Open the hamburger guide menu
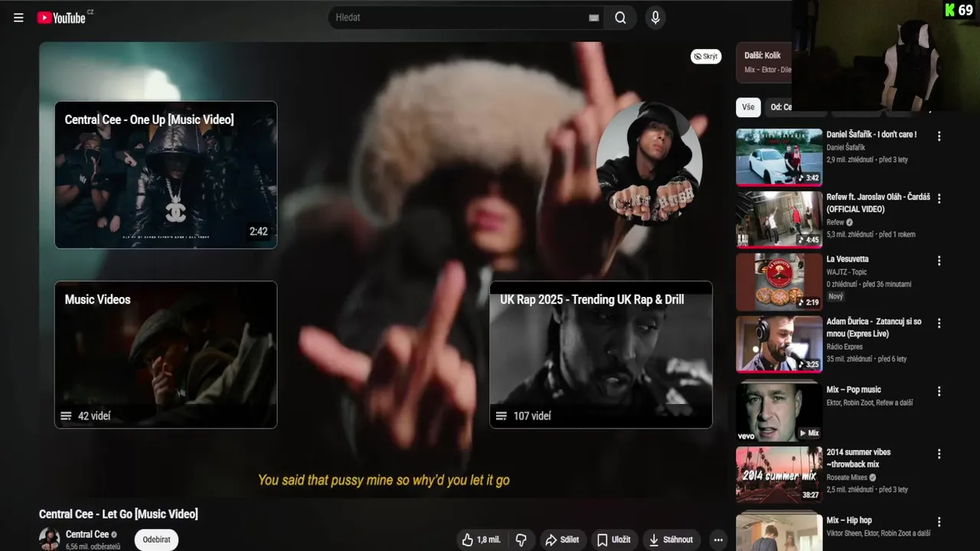Viewport: 980px width, 551px height. point(18,18)
